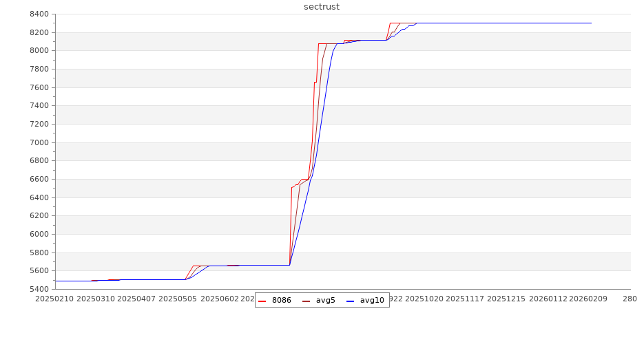Image resolution: width=644 pixels, height=344 pixels.
Task: Click the 20251215 date on the x-axis
Action: click(506, 299)
